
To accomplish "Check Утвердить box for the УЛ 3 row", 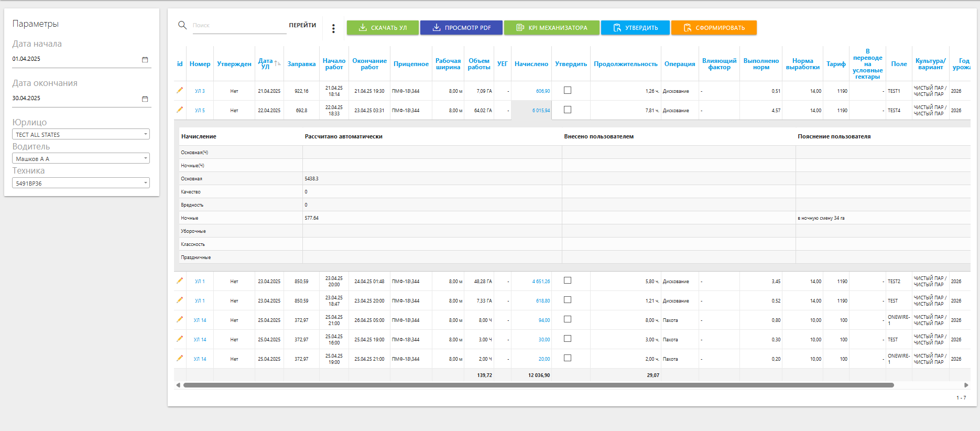I will pos(568,90).
